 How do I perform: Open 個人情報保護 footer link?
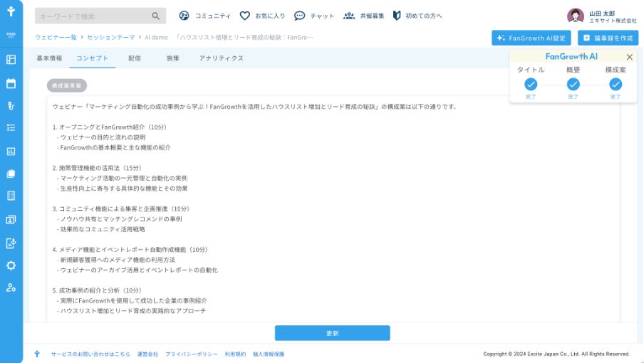[x=268, y=354]
